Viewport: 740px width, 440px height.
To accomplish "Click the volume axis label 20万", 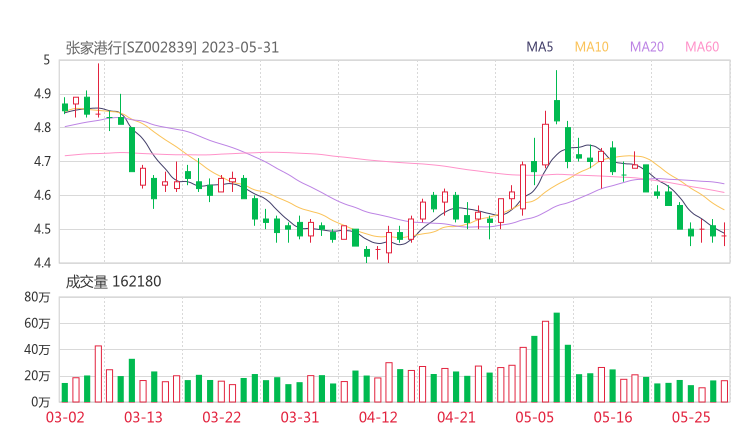I will click(37, 376).
